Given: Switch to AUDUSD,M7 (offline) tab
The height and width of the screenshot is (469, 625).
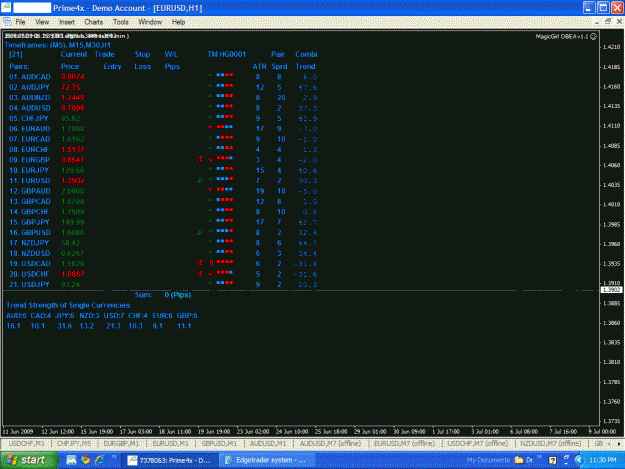Looking at the screenshot, I should pos(330,443).
